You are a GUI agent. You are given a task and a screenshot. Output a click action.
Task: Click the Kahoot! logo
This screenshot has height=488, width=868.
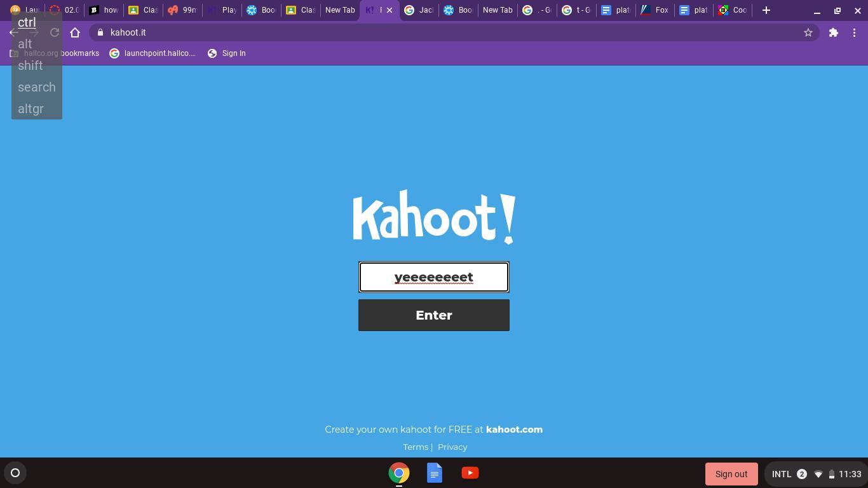pyautogui.click(x=434, y=217)
